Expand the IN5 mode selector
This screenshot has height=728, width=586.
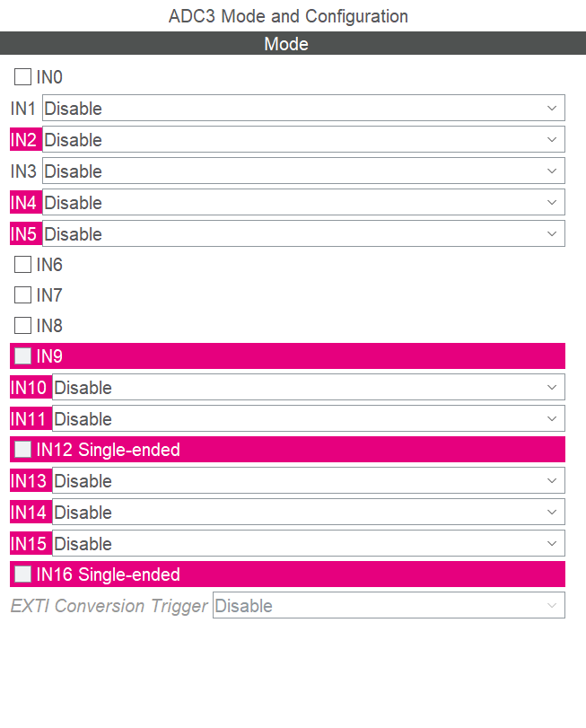(303, 234)
